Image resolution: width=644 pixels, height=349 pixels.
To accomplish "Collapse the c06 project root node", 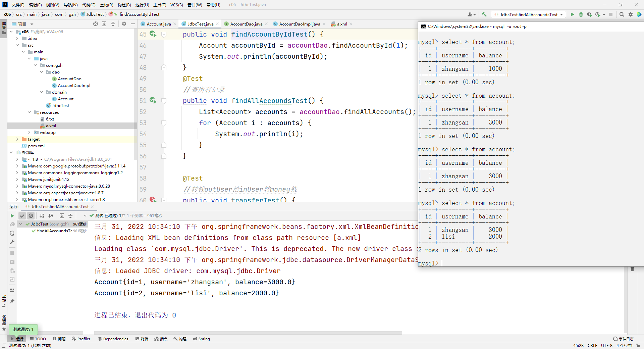I will (11, 32).
